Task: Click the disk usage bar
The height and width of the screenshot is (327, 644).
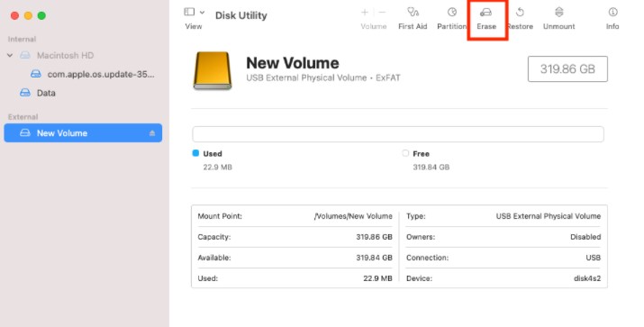Action: pyautogui.click(x=398, y=134)
